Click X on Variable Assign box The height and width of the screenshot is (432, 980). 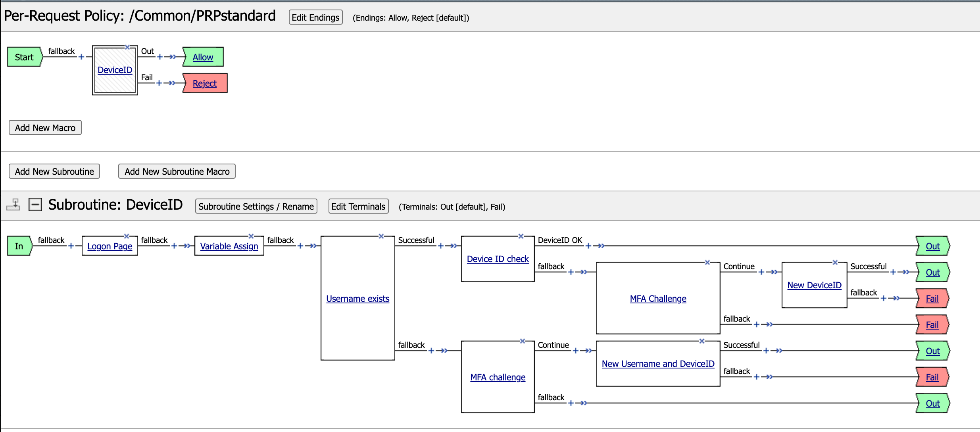click(251, 236)
